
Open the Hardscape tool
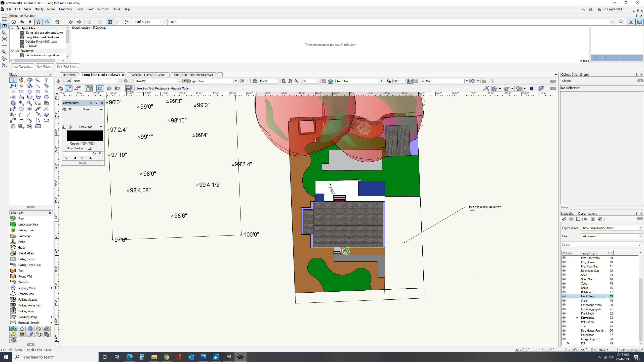point(25,236)
